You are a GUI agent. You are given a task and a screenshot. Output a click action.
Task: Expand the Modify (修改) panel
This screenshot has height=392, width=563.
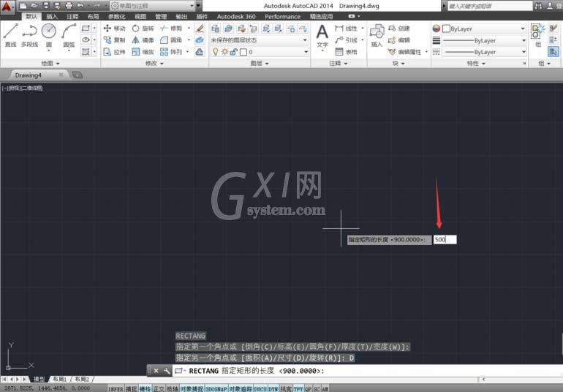154,63
